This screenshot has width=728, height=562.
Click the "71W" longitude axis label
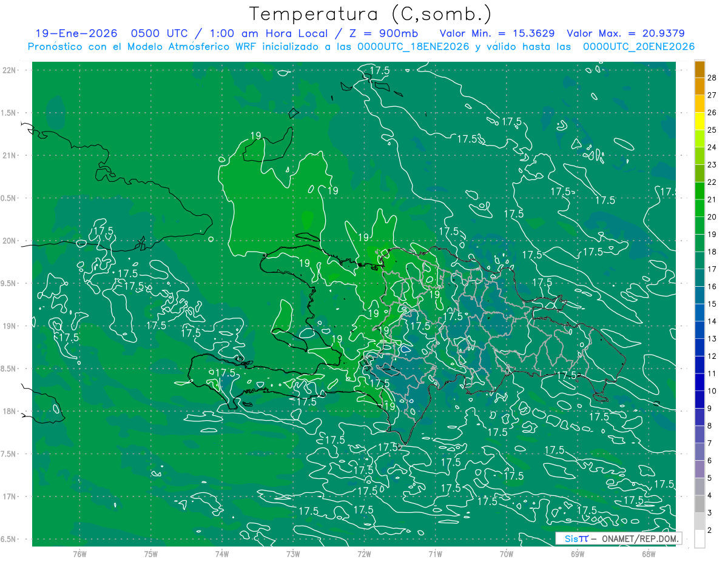(x=435, y=554)
